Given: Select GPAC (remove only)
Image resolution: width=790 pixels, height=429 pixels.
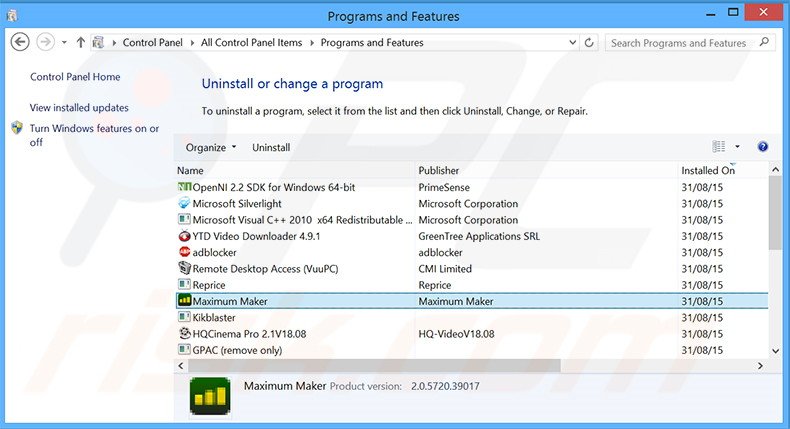Looking at the screenshot, I should [x=237, y=350].
